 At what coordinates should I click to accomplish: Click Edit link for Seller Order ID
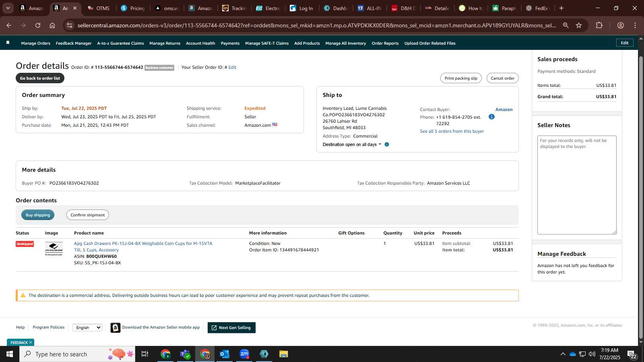pos(232,67)
